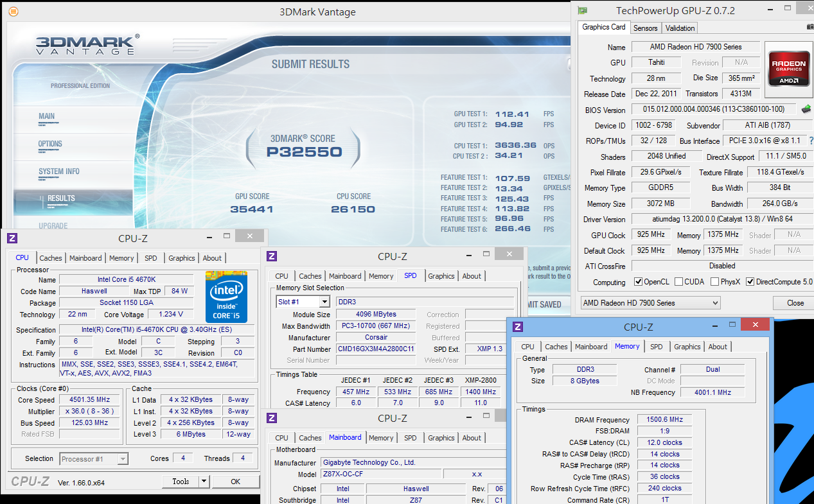Viewport: 814px width, 504px height.
Task: Open the AMD Radeon HD 7900 Series dropdown
Action: (x=650, y=303)
